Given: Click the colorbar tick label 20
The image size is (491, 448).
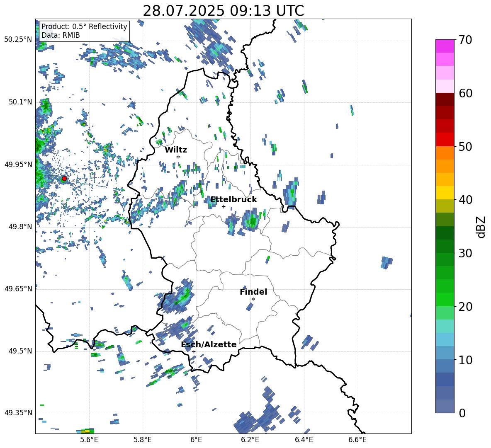Looking at the screenshot, I should point(465,307).
